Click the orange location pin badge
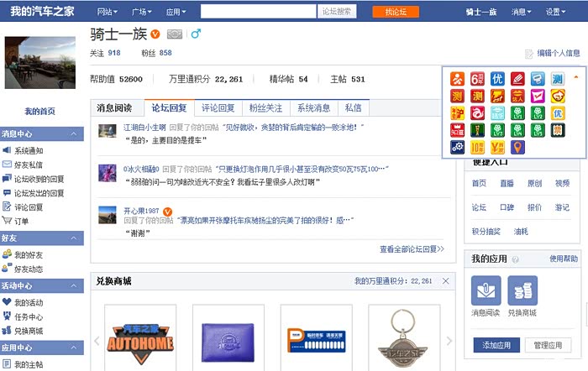 click(x=517, y=147)
